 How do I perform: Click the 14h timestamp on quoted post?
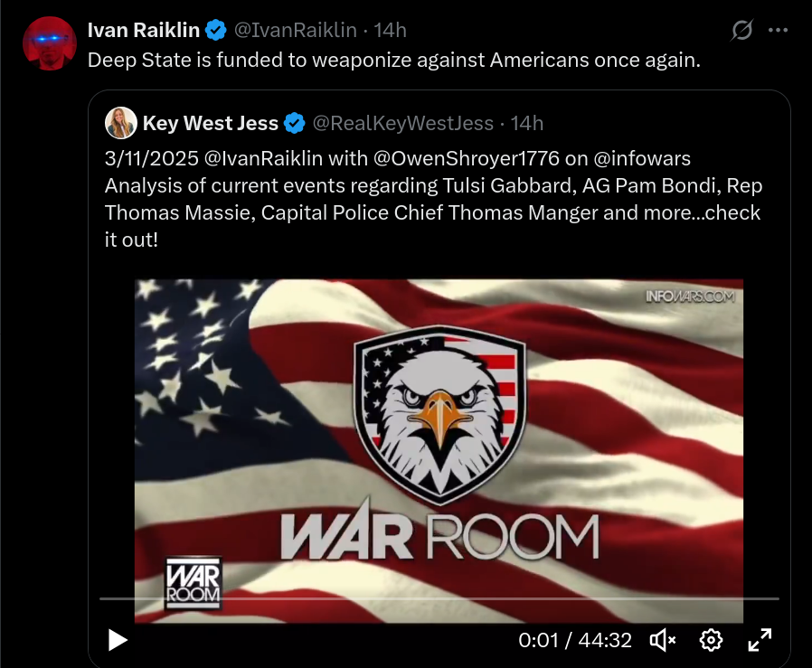526,123
